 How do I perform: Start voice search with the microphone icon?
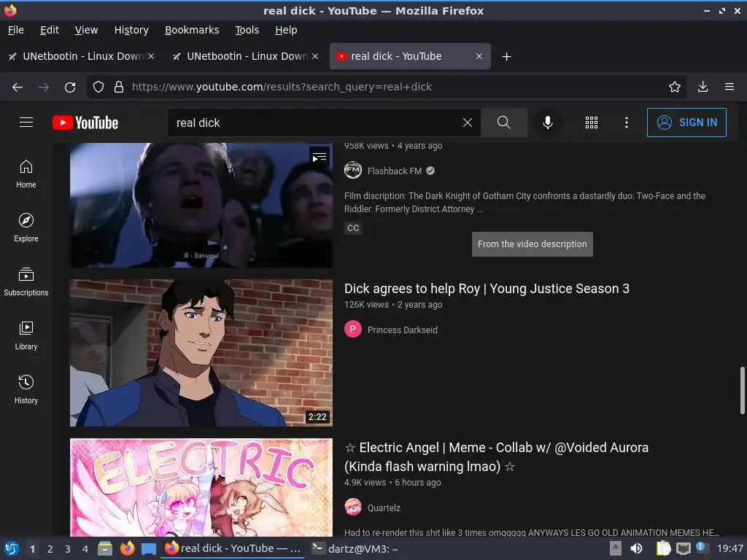[548, 122]
